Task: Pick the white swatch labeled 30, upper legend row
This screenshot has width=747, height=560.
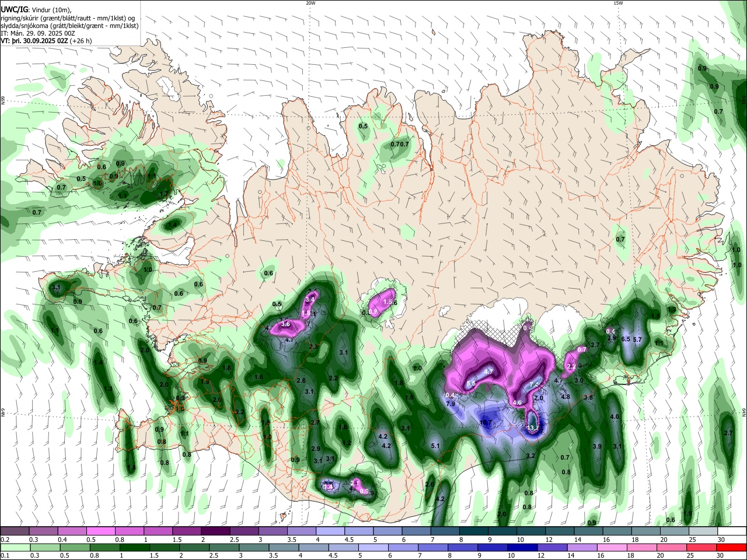Action: (x=731, y=531)
